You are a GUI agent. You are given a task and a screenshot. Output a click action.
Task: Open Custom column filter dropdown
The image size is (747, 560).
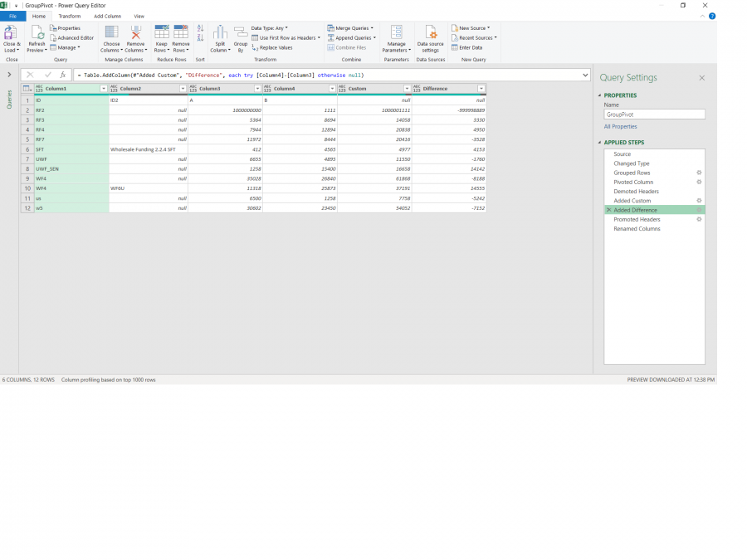(x=407, y=89)
